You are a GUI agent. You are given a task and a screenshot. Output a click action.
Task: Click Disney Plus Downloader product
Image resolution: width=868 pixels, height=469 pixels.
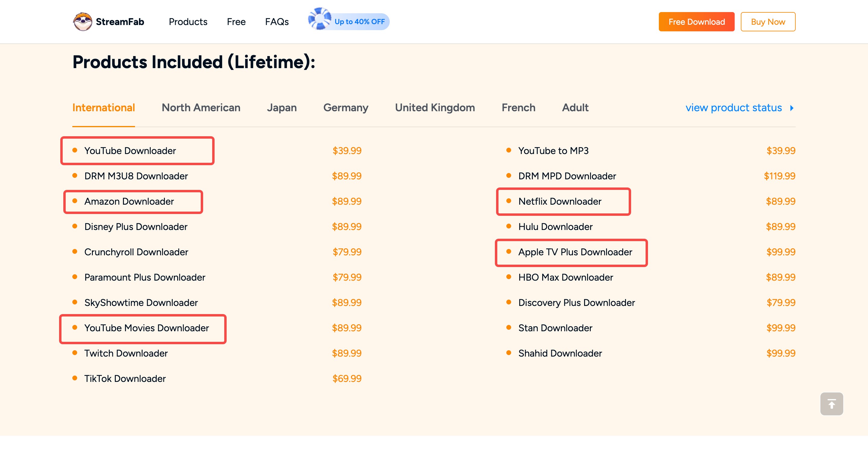click(x=136, y=227)
